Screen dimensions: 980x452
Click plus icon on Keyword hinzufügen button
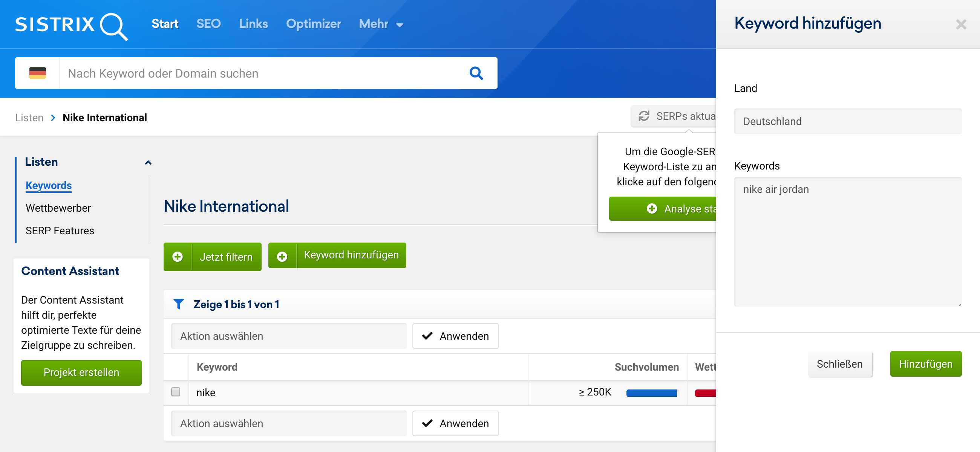(x=282, y=257)
